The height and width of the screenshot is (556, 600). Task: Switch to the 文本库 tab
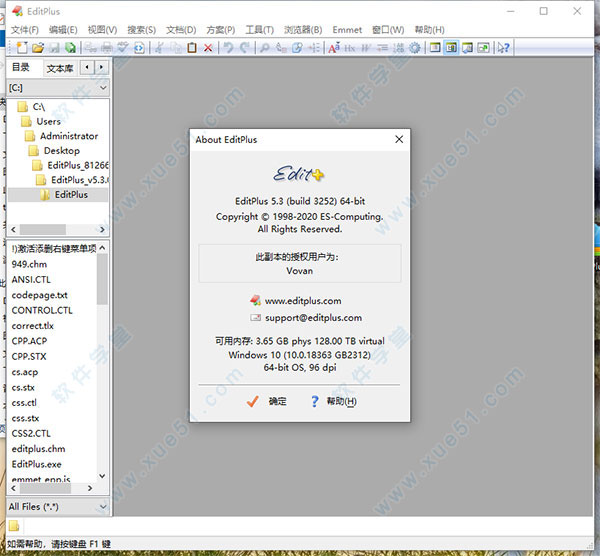coord(59,68)
